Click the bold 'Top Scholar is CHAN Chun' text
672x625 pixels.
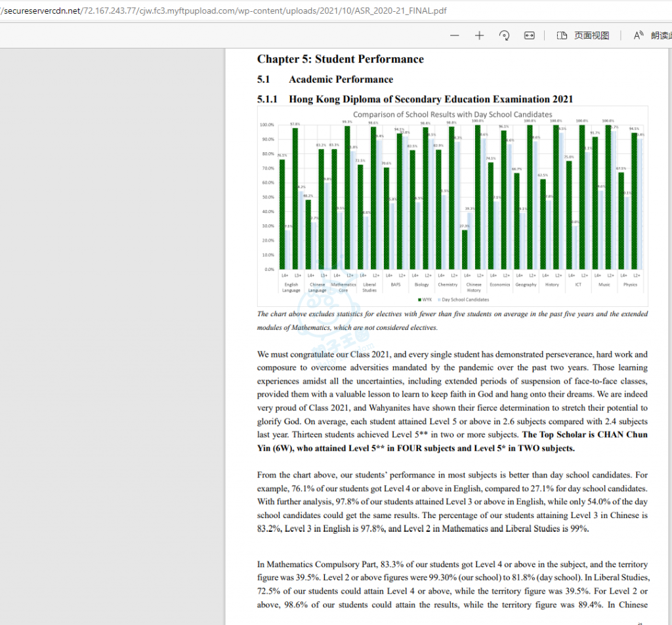coord(584,434)
